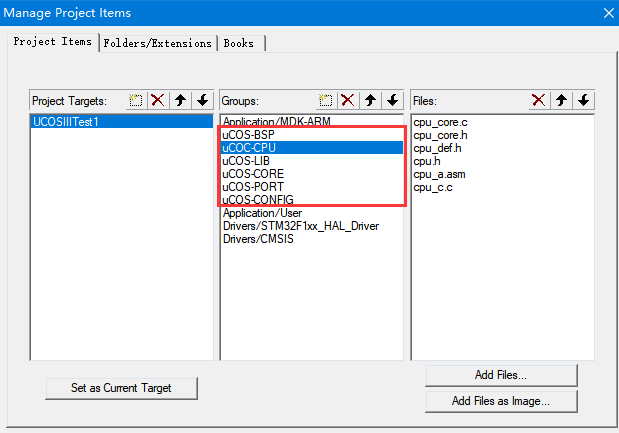Move selected file down

tap(583, 100)
